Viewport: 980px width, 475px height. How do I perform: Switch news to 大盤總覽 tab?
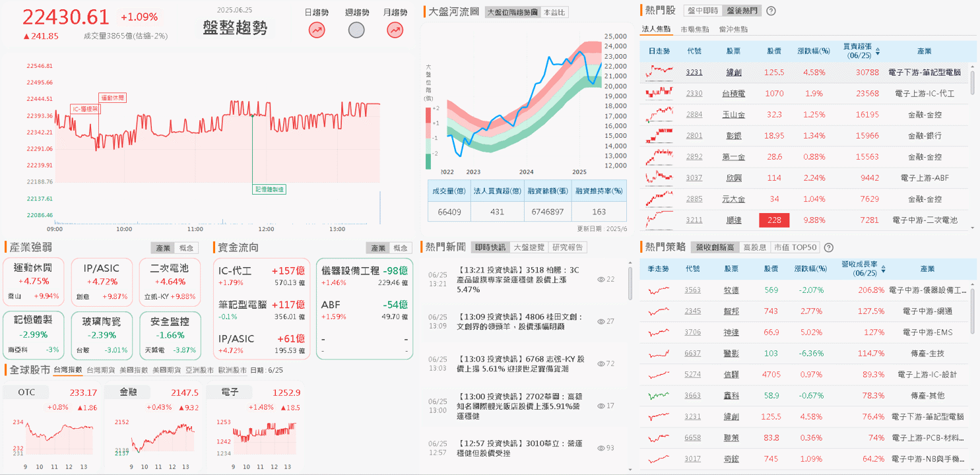(529, 247)
